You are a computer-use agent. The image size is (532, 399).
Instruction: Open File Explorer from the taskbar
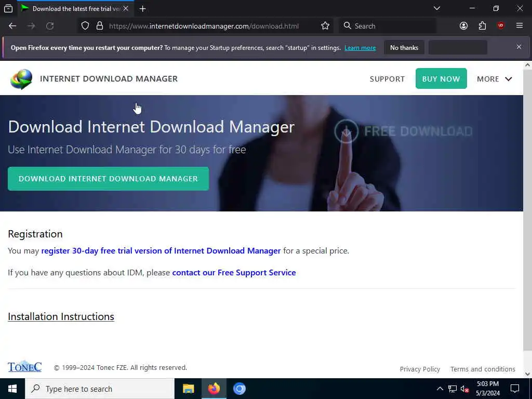[188, 389]
